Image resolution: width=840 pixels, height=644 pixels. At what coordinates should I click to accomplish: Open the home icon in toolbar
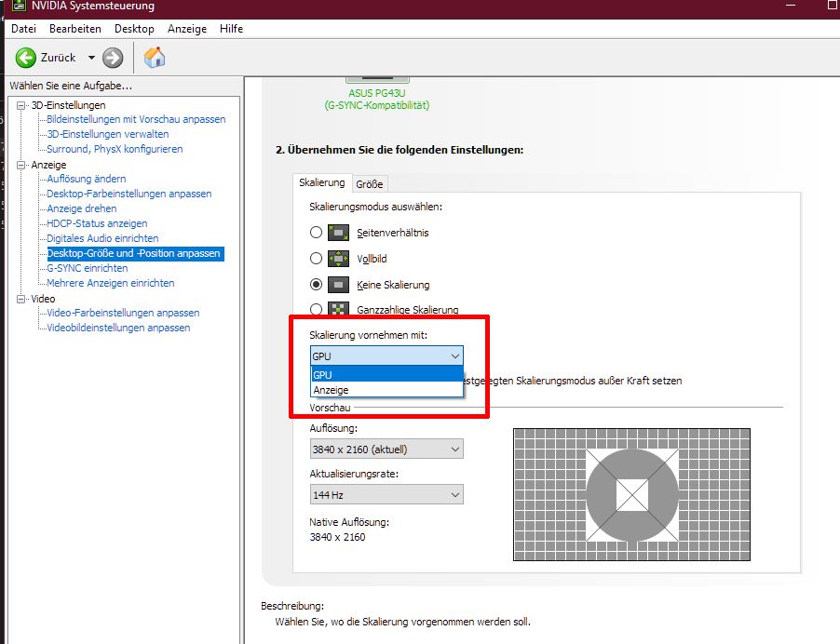[155, 58]
